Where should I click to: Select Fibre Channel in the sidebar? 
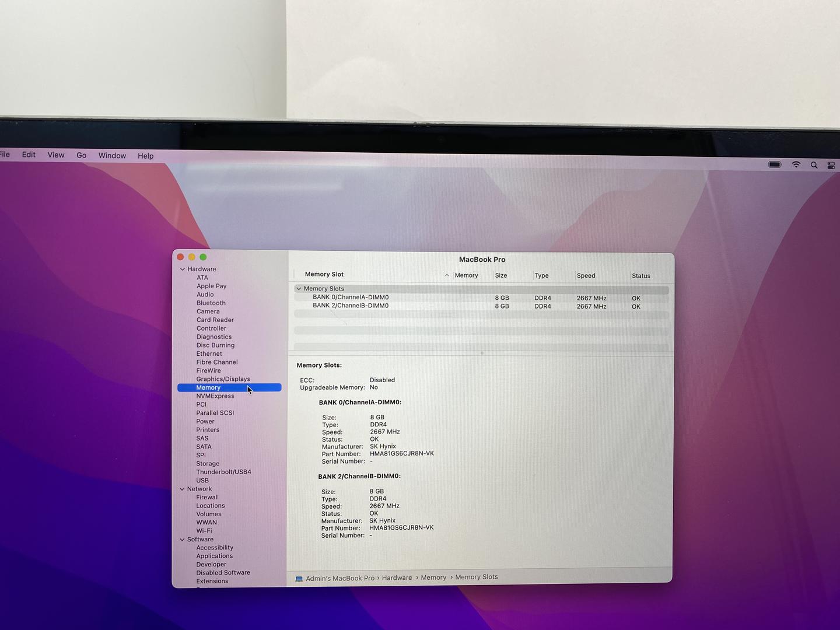point(217,362)
